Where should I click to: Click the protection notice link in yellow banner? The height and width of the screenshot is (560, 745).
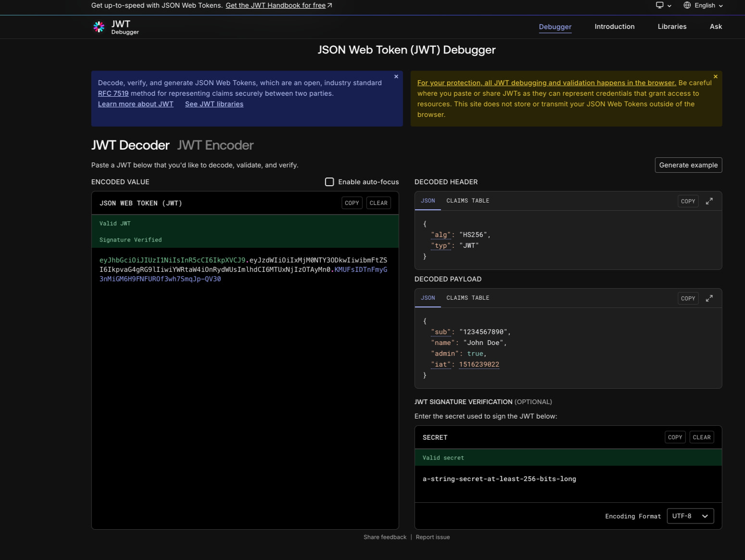tap(546, 83)
